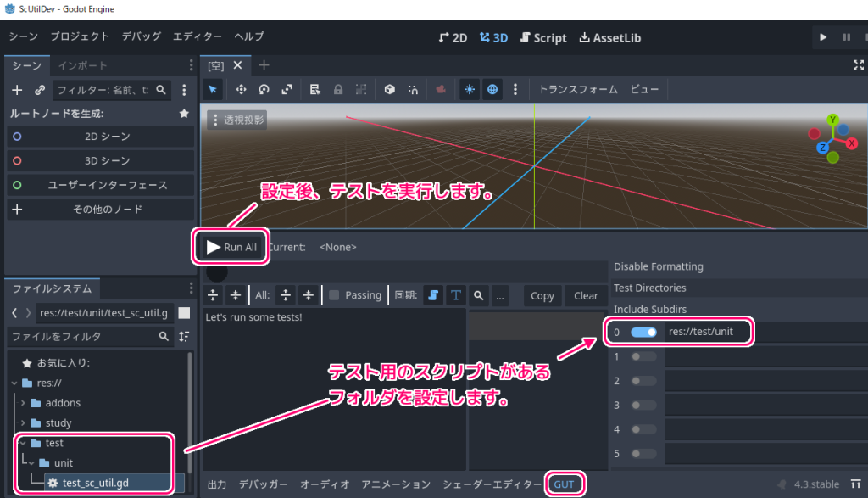The image size is (868, 498).
Task: Toggle the word wrap T icon in GUT
Action: 455,295
